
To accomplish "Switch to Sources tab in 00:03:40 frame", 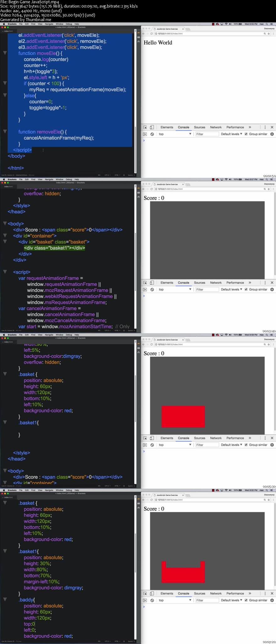I will tap(199, 283).
